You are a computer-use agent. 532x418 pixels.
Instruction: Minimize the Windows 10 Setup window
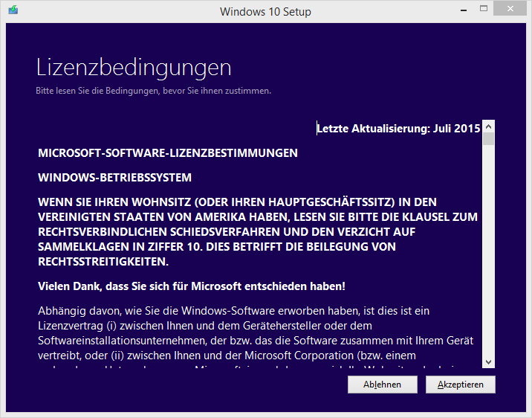[464, 10]
